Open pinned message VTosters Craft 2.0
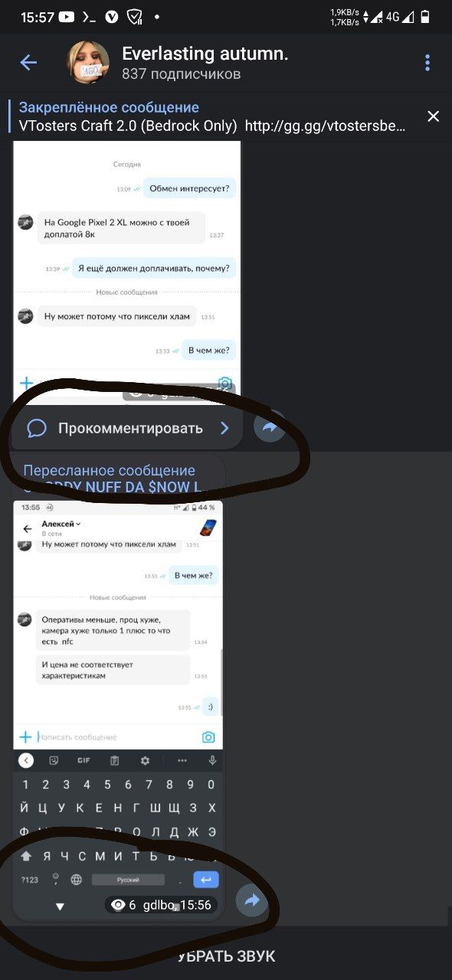 [212, 117]
